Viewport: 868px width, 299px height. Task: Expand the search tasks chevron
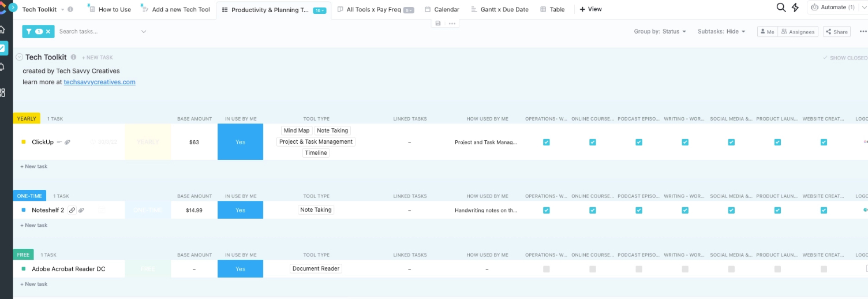(x=144, y=32)
